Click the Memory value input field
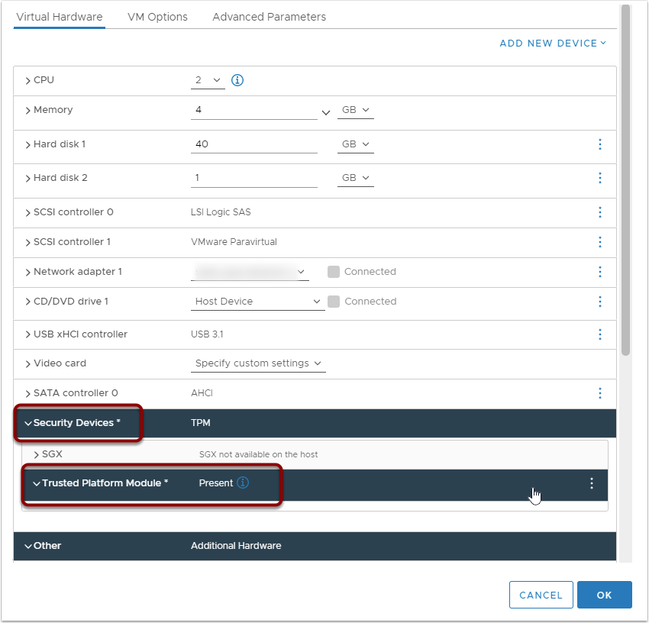Image resolution: width=649 pixels, height=623 pixels. click(254, 110)
